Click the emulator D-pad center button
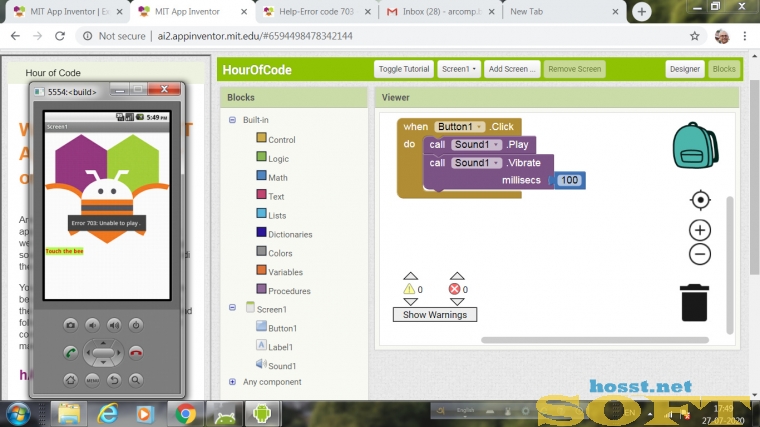The width and height of the screenshot is (760, 427). point(103,353)
